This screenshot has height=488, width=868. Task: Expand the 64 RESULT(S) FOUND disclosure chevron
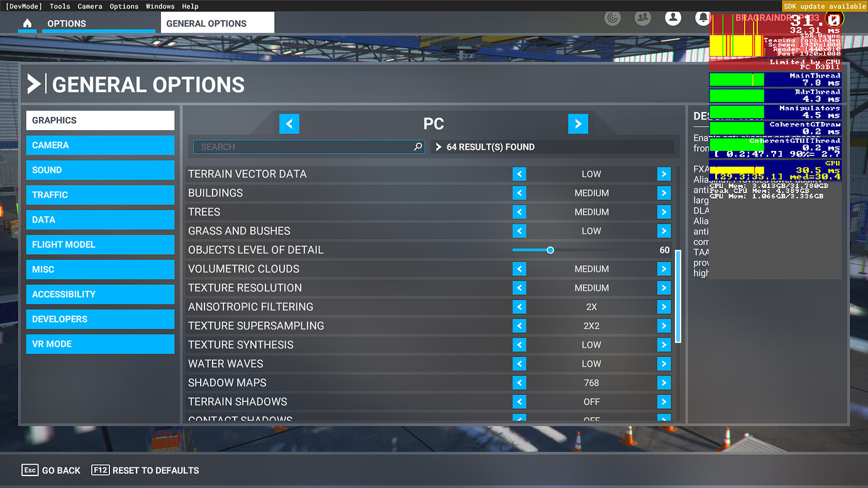(x=438, y=147)
